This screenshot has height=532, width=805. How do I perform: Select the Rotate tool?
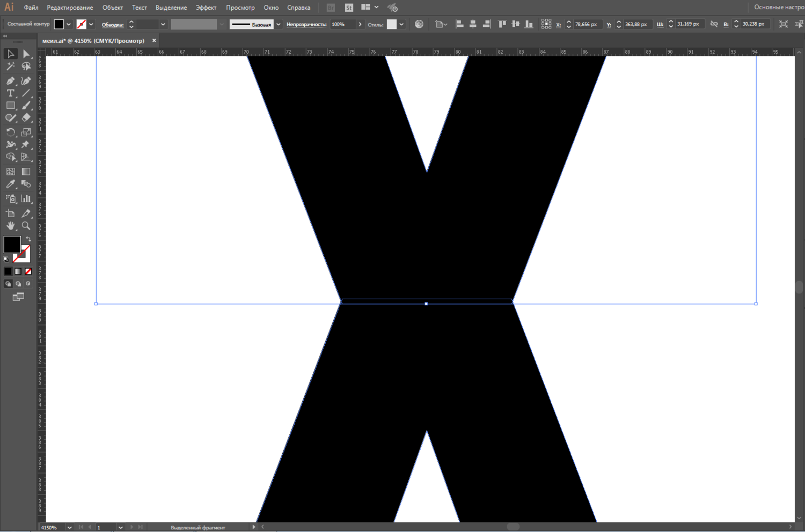pyautogui.click(x=10, y=132)
